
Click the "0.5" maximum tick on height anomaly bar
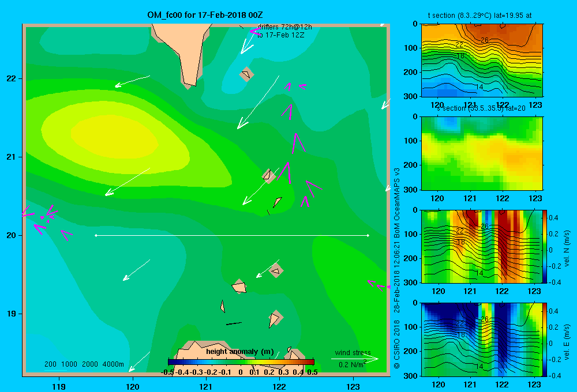tap(312, 372)
